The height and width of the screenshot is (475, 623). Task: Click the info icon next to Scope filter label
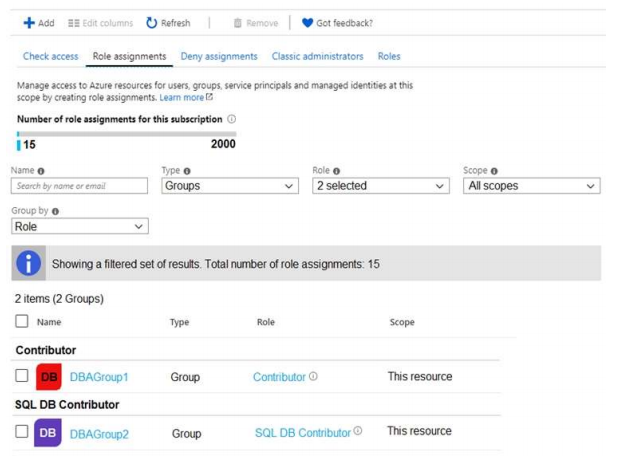pyautogui.click(x=494, y=171)
